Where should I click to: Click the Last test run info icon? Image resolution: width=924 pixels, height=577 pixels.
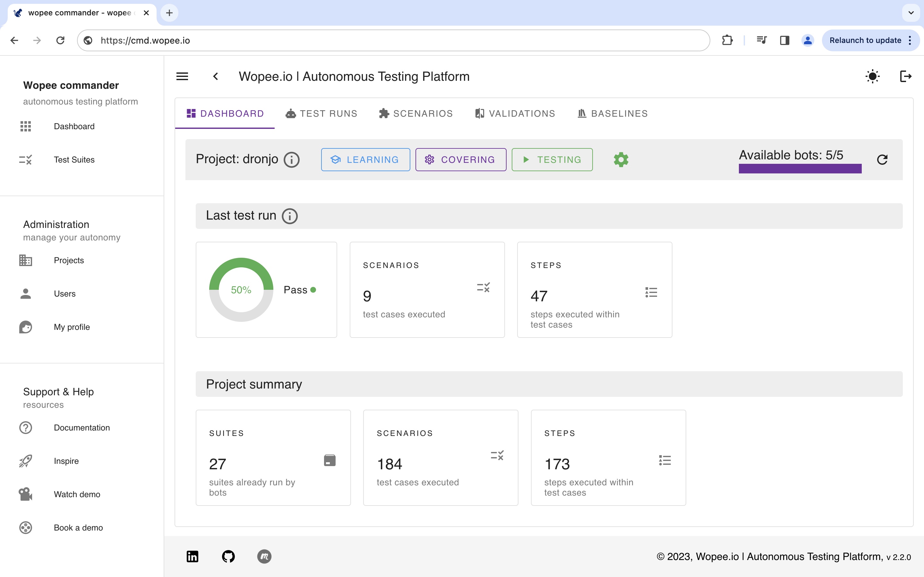(x=289, y=216)
